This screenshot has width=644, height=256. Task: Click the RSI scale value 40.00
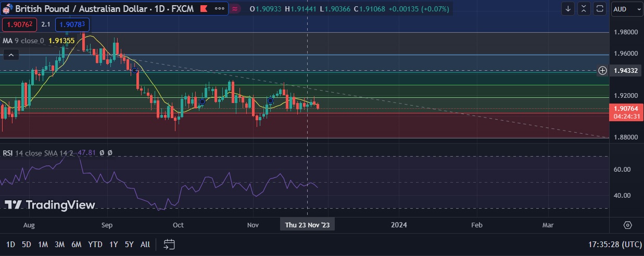(623, 196)
